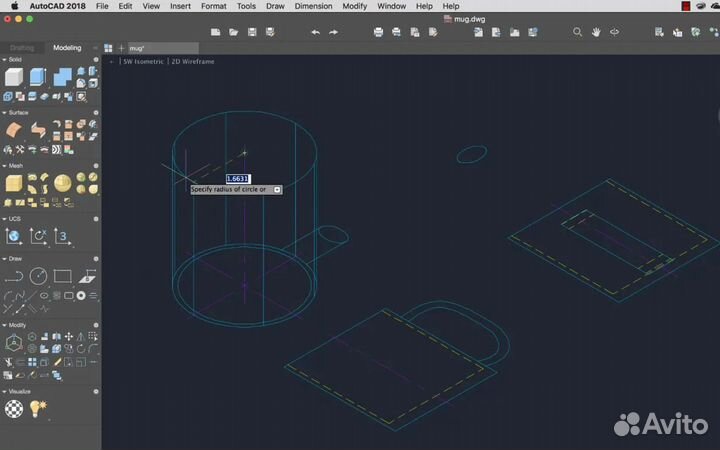The image size is (720, 450).
Task: Collapse the Modify panel section
Action: coord(4,325)
